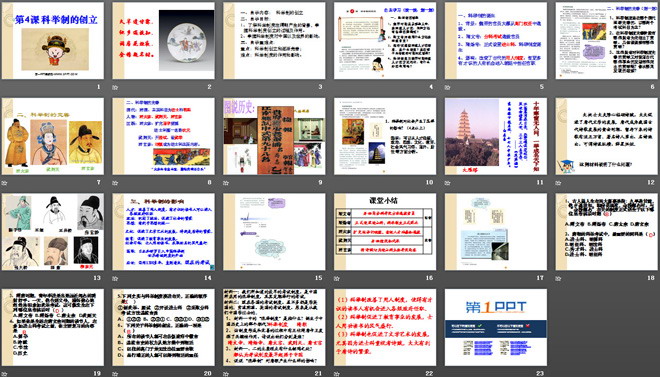Click the slide number label 17
Viewport: 660px width, 377px height.
tap(540, 278)
